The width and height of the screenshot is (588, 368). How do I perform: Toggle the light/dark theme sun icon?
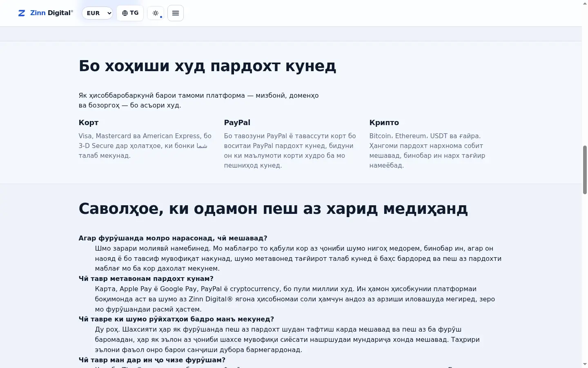(x=156, y=13)
